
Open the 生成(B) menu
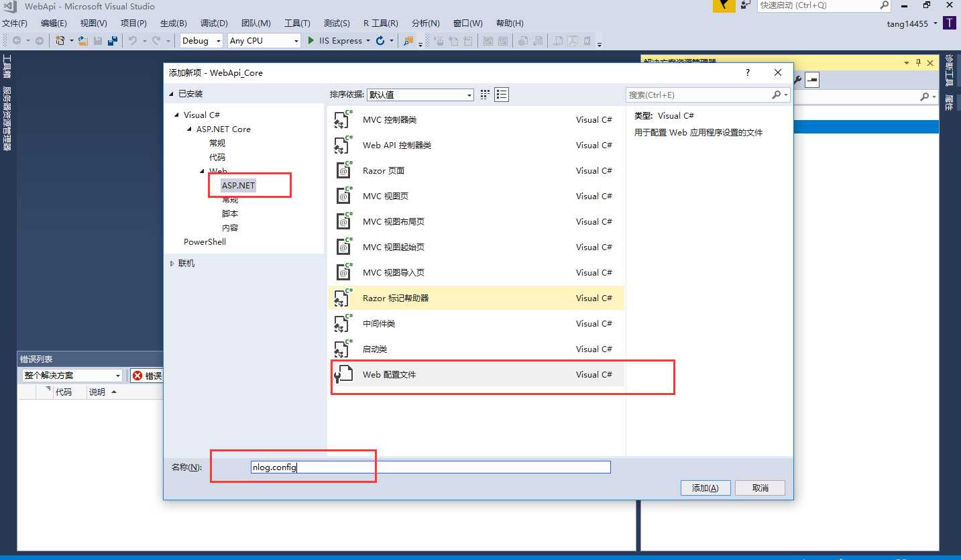pos(174,23)
